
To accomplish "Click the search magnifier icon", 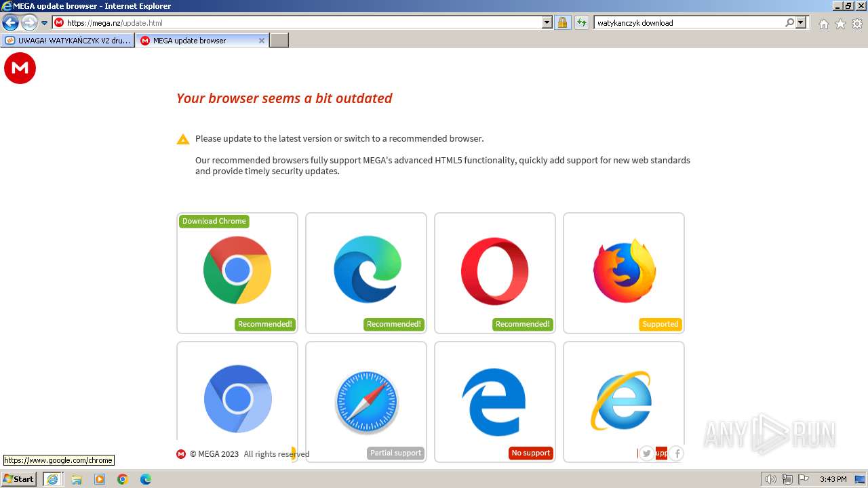I will pyautogui.click(x=789, y=22).
